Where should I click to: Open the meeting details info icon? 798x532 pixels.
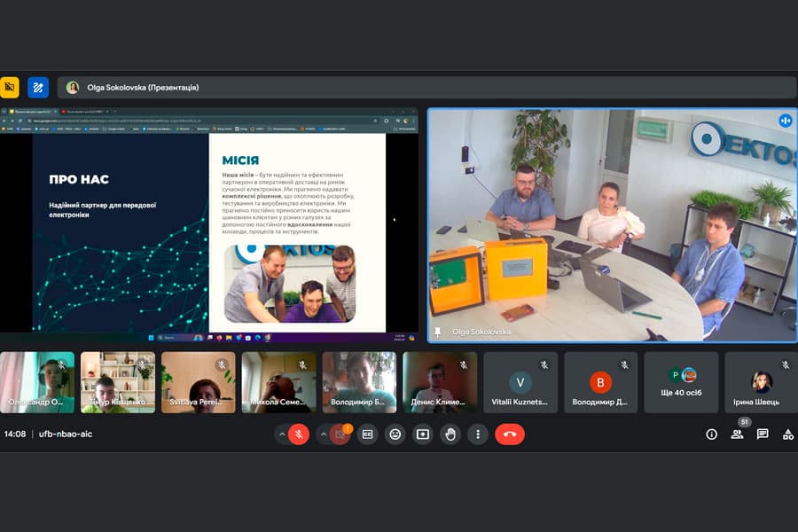click(x=711, y=434)
